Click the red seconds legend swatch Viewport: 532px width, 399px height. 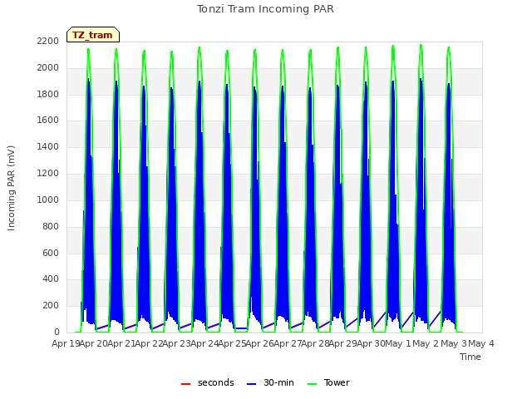pos(186,384)
